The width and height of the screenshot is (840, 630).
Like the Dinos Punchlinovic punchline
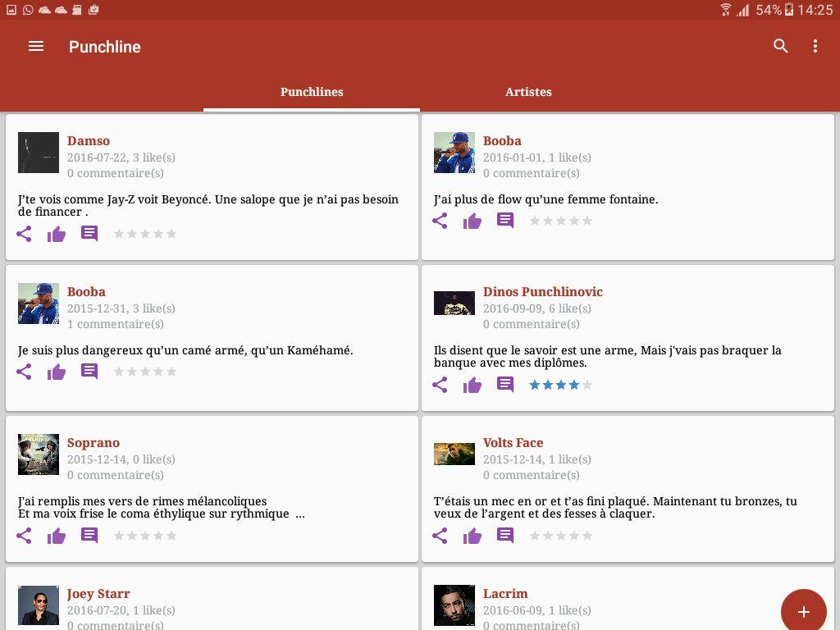[x=472, y=386]
